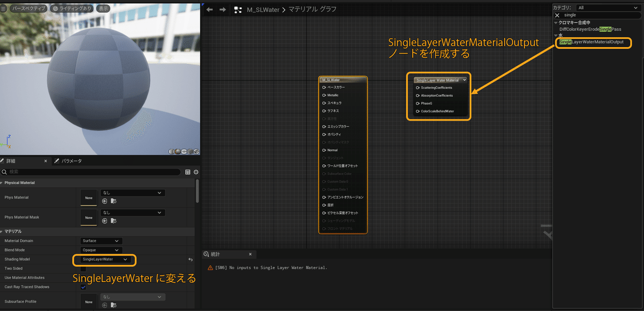The height and width of the screenshot is (311, 644).
Task: Collapse the Single Layer Water Material node chevron
Action: coord(464,80)
